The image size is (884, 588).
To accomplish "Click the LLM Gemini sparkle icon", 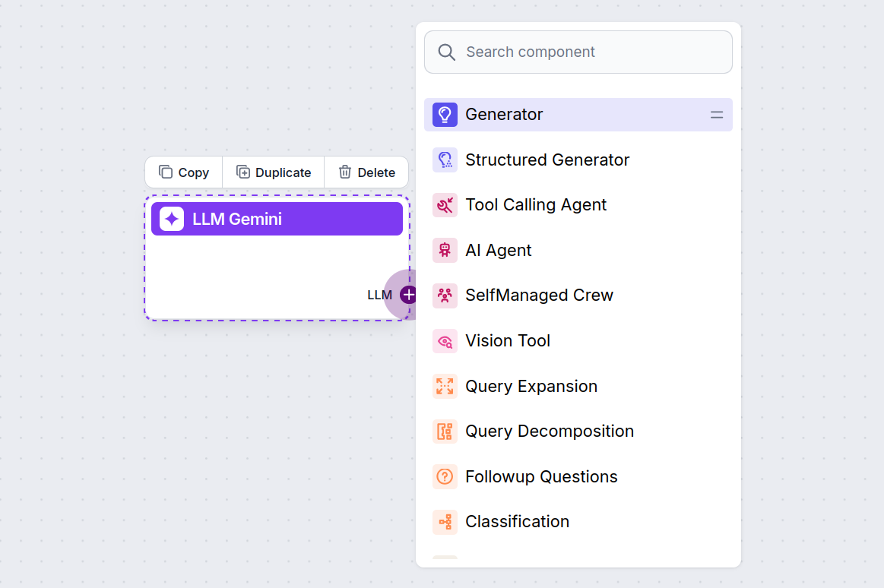I will coord(172,219).
